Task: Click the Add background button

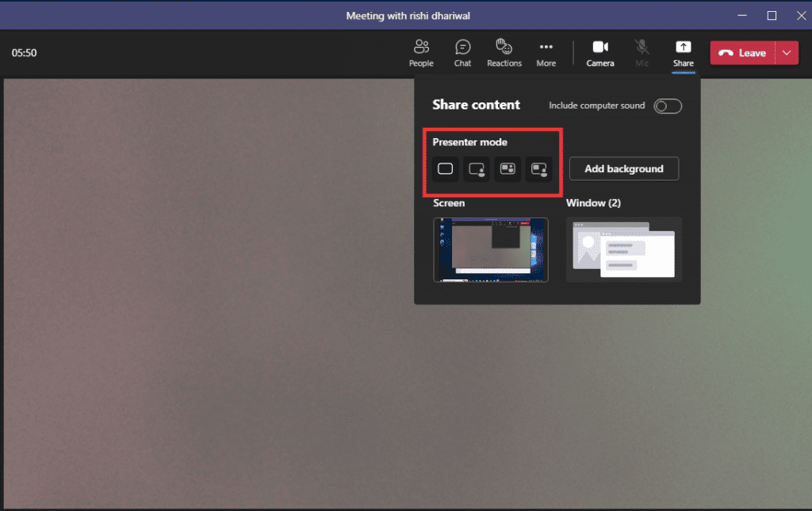Action: [623, 168]
